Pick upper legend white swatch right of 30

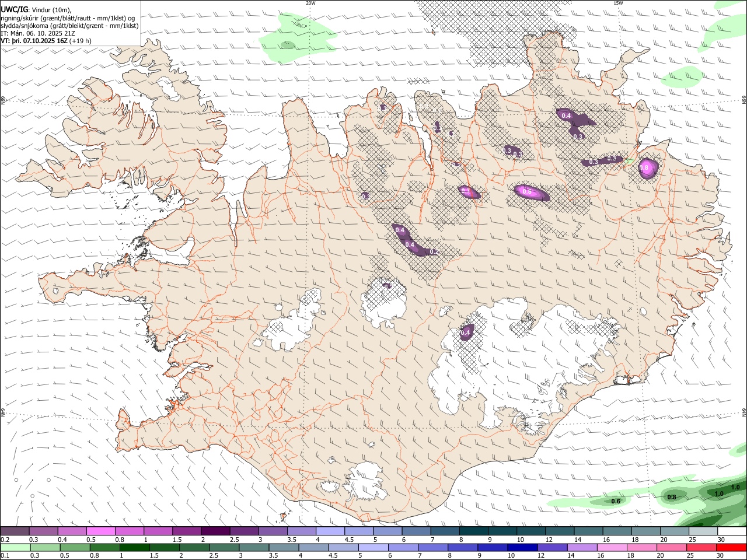[732, 531]
